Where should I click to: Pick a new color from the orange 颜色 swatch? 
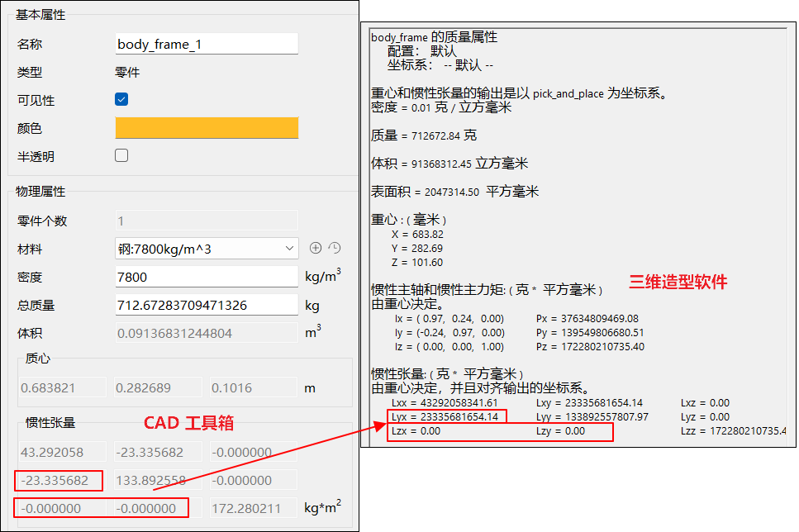click(207, 128)
